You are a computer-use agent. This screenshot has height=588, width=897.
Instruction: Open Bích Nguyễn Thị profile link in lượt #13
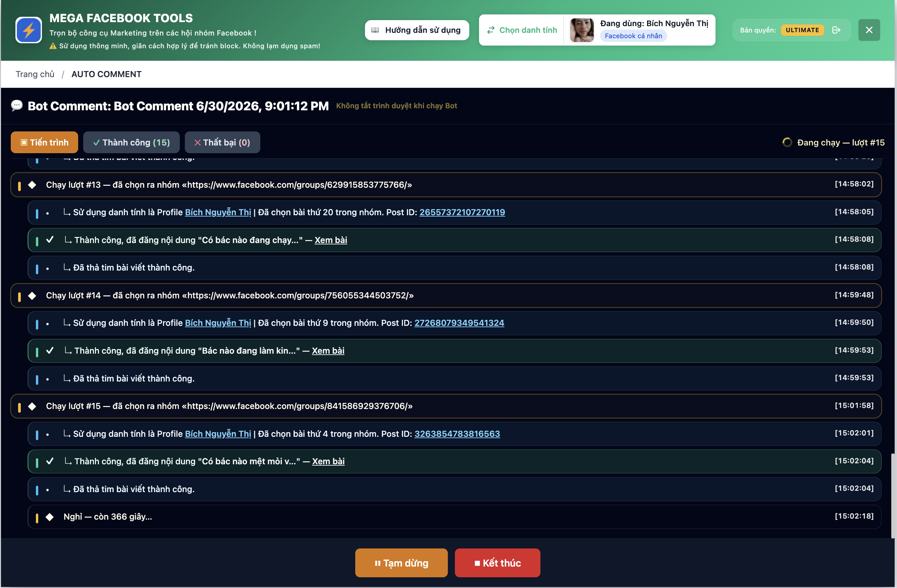point(218,213)
